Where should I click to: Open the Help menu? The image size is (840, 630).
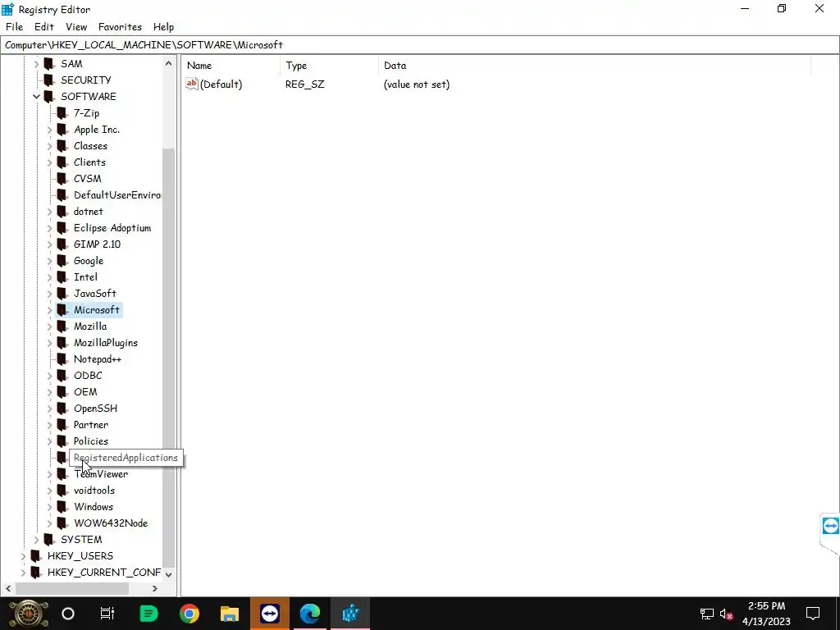(x=163, y=27)
